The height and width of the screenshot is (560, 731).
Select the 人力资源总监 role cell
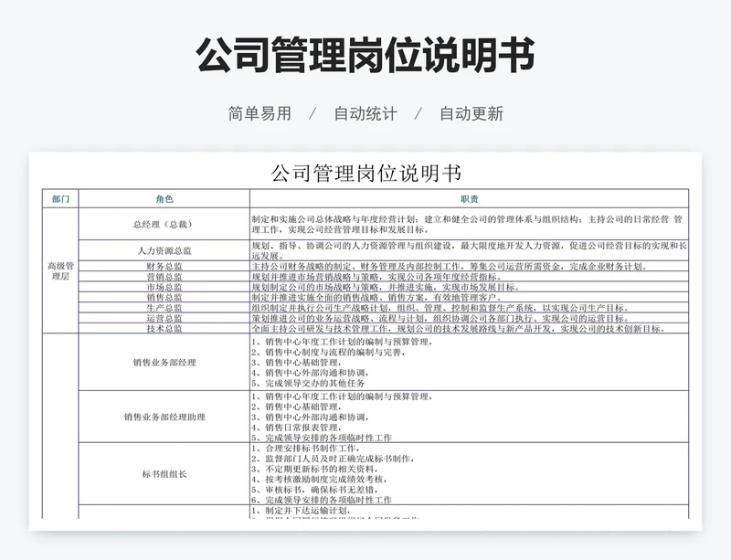(164, 250)
